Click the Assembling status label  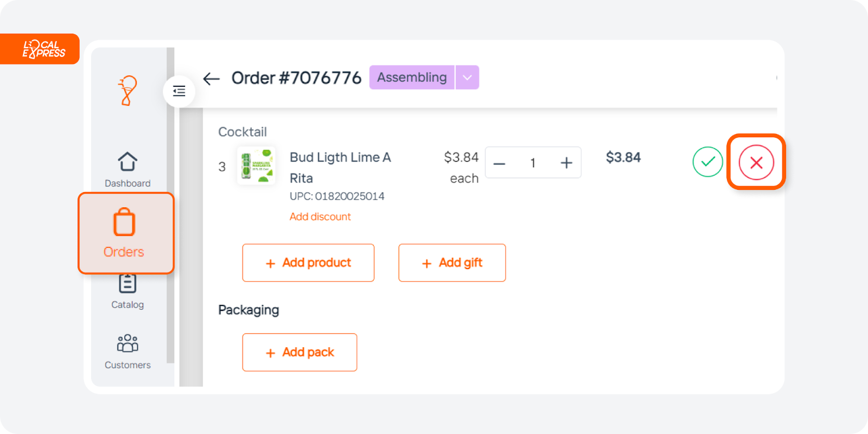(412, 78)
